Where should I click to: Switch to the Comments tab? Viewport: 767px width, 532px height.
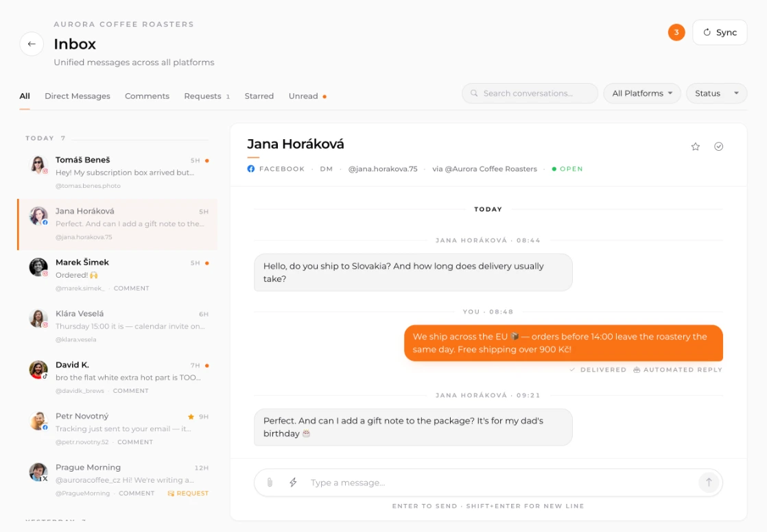point(147,96)
